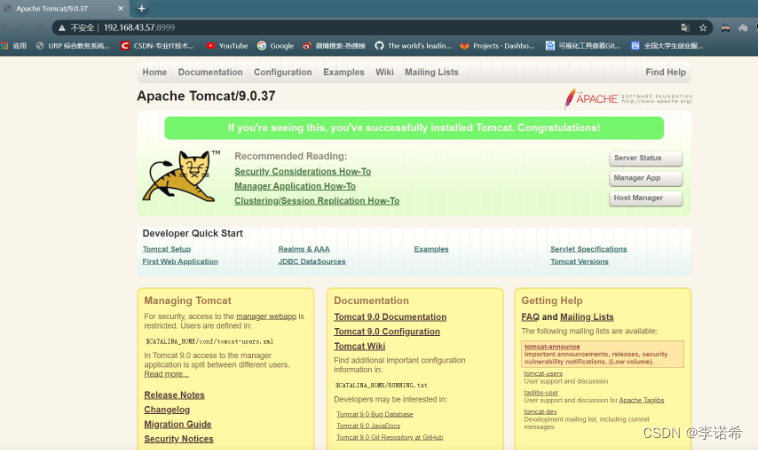Open Security Considerations How-To
This screenshot has height=450, width=758.
click(303, 172)
